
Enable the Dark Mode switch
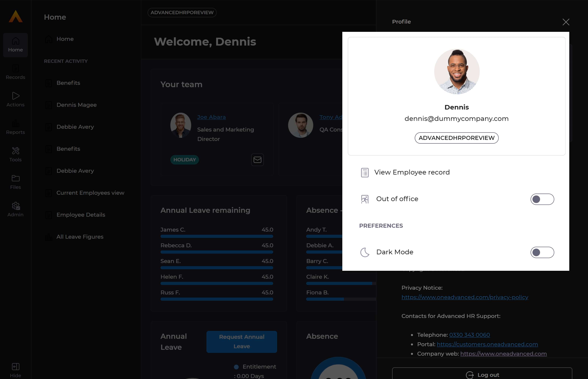coord(542,252)
